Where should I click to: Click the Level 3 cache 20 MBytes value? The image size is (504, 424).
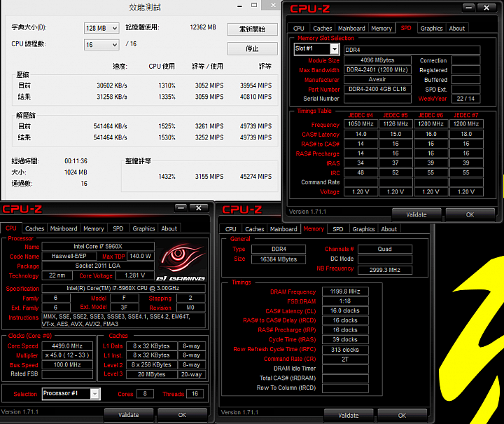coord(151,374)
